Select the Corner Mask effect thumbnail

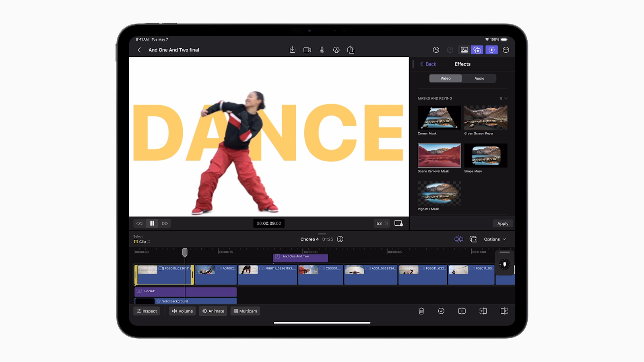pos(439,117)
